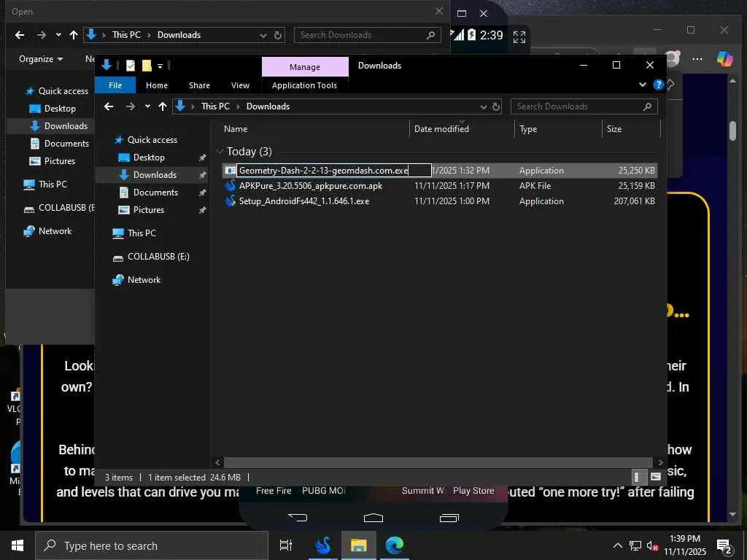Collapse the Today (3) group
This screenshot has width=747, height=560.
tap(220, 152)
